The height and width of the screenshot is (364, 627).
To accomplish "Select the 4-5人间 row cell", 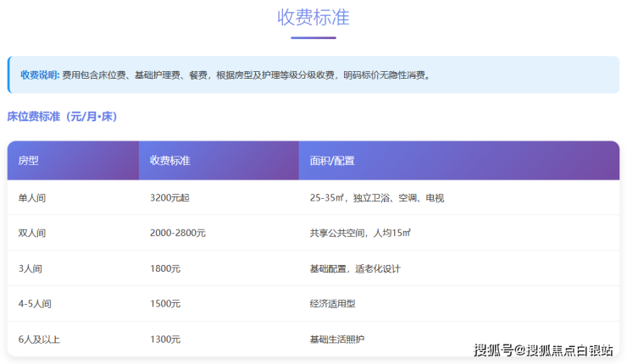I will pos(35,304).
